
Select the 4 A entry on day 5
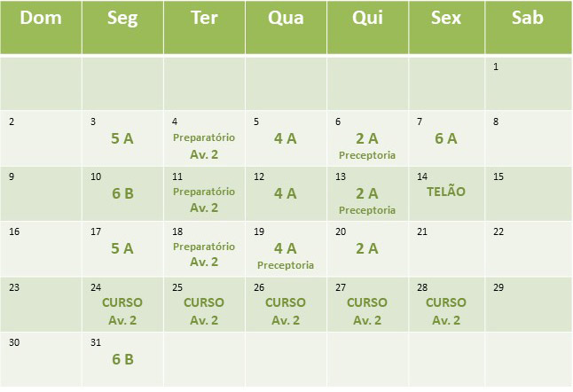click(286, 138)
